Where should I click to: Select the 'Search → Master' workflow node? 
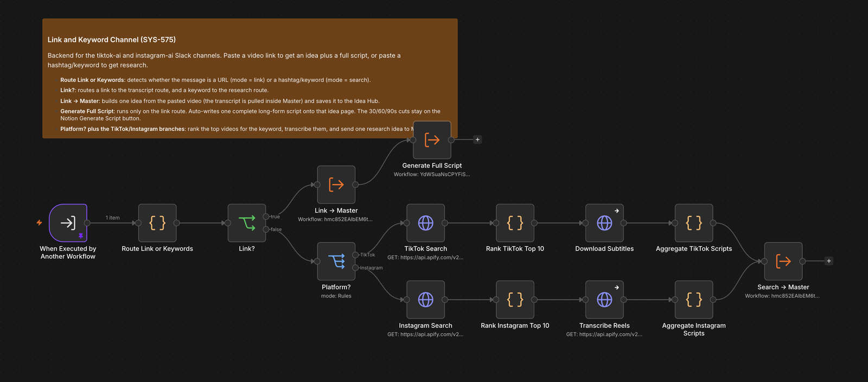[x=783, y=262]
